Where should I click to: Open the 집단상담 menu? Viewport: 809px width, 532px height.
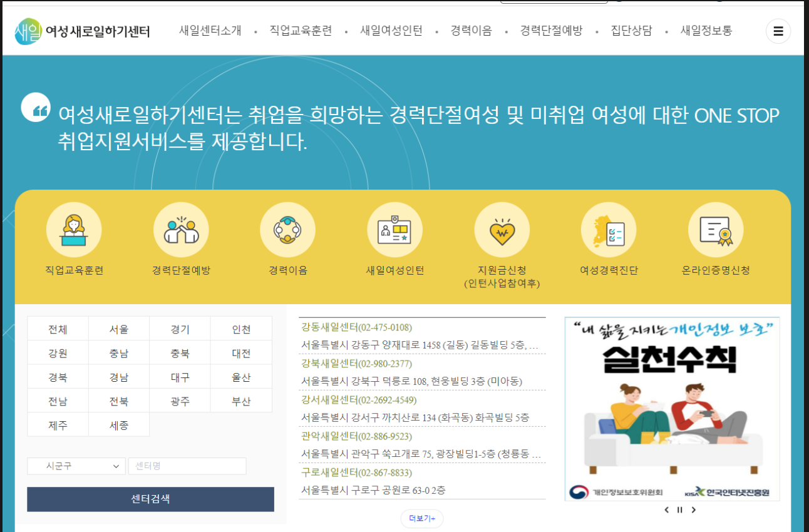(x=631, y=31)
